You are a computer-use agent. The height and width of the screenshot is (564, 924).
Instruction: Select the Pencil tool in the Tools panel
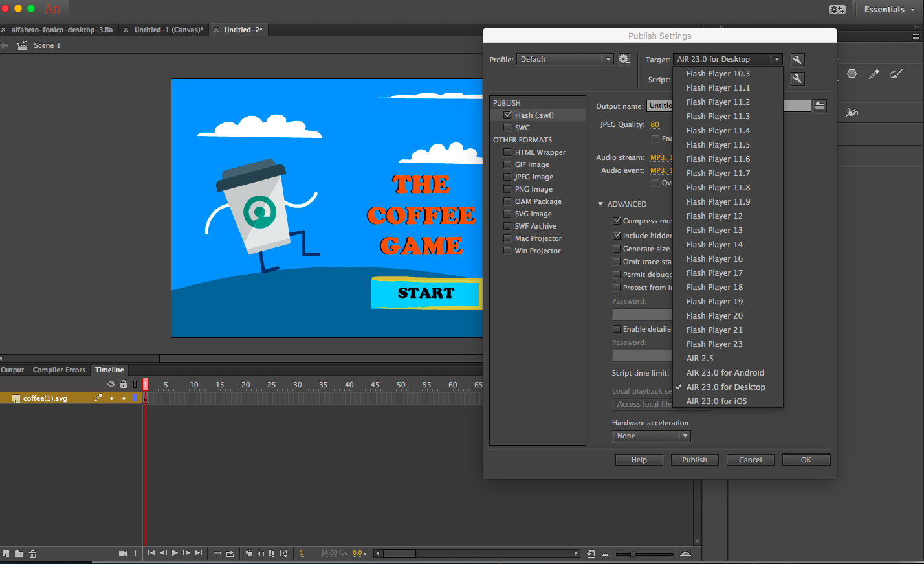[x=874, y=74]
